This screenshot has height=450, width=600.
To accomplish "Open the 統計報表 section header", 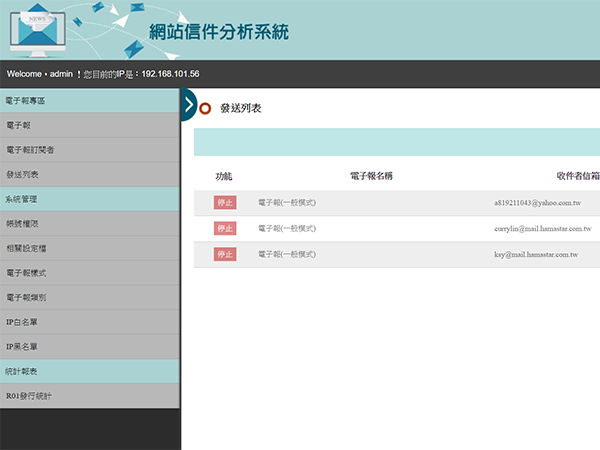I will tap(90, 371).
